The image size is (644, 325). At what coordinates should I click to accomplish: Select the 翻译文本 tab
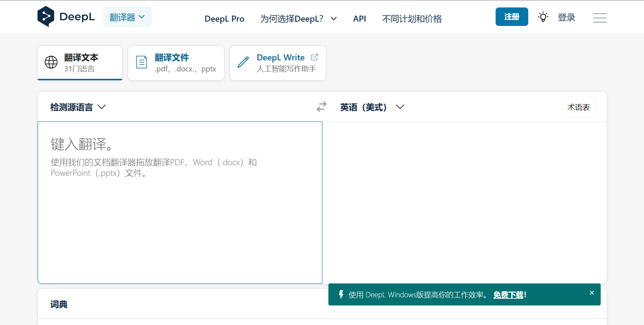80,63
